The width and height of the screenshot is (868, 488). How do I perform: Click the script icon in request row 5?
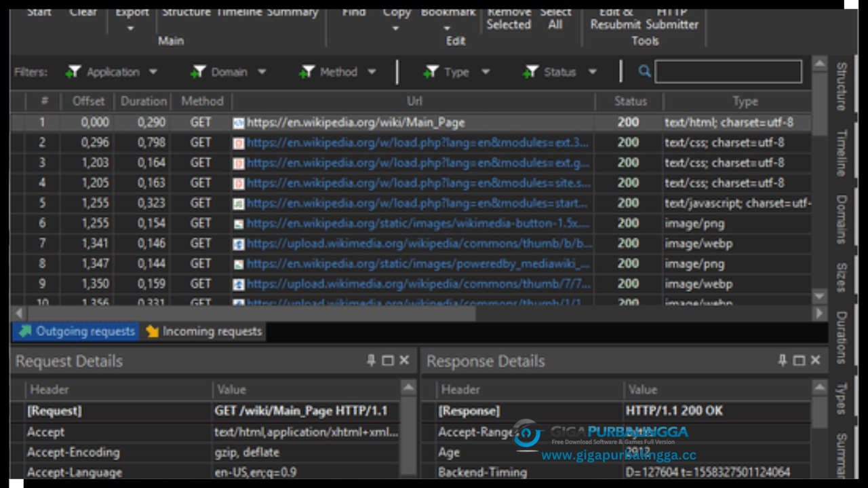pyautogui.click(x=238, y=203)
